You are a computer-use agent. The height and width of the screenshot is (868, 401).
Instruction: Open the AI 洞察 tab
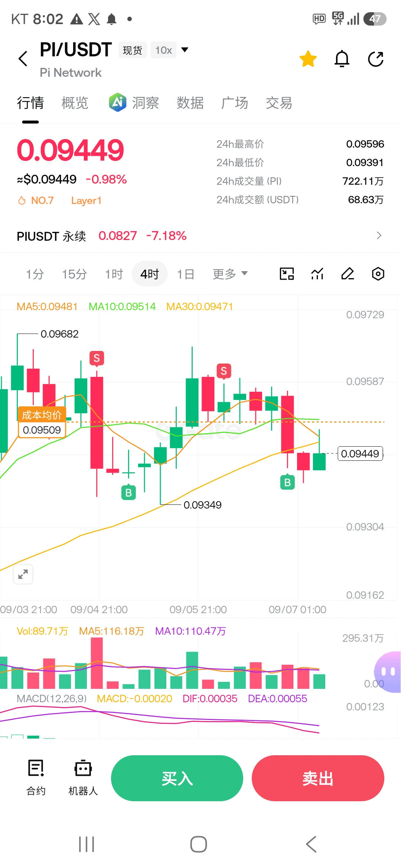(x=134, y=103)
